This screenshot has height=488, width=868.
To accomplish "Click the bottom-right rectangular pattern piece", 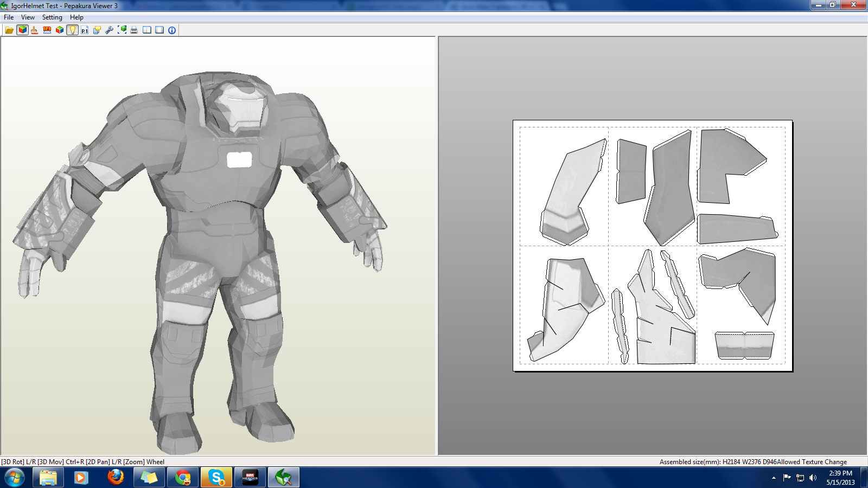I will click(x=744, y=345).
